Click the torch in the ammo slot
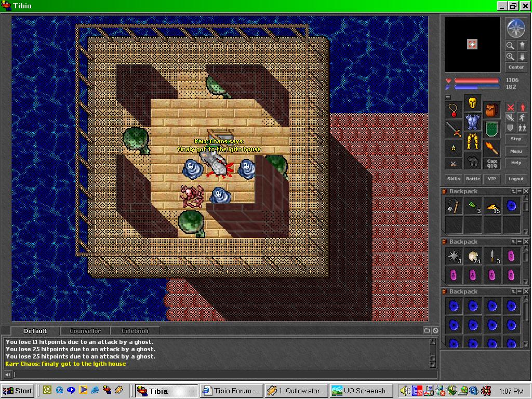The height and width of the screenshot is (399, 532). (491, 148)
